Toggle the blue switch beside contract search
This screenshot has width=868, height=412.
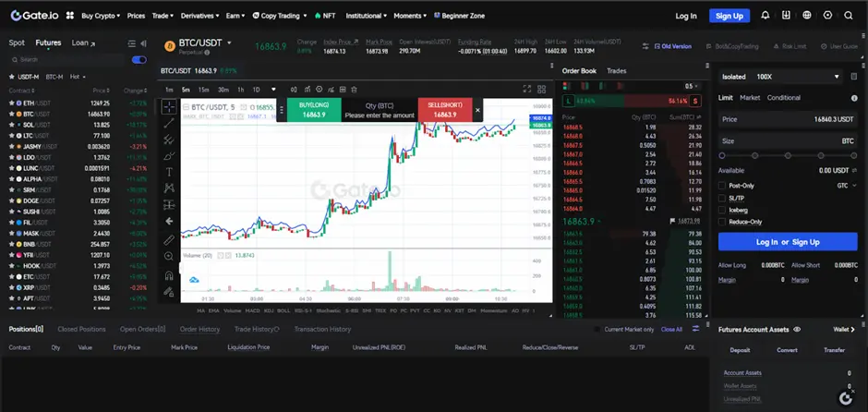(x=139, y=60)
